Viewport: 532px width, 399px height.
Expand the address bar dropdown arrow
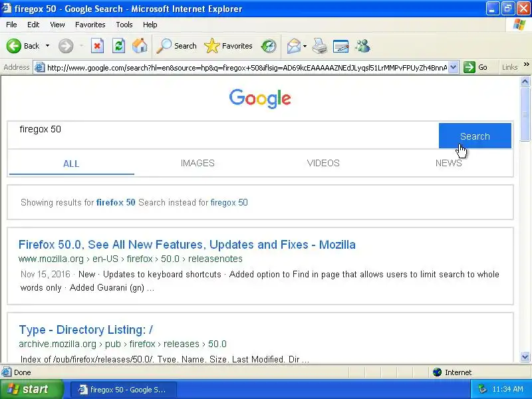click(x=454, y=67)
